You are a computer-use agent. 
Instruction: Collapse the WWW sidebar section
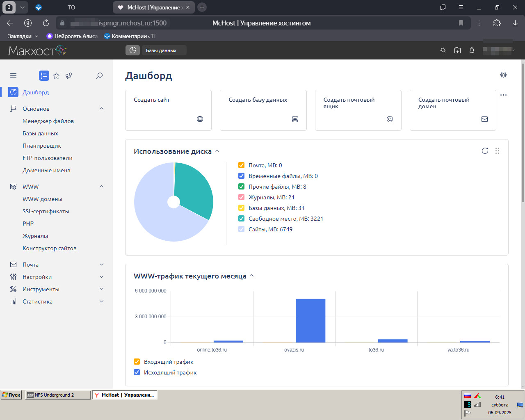(x=101, y=187)
